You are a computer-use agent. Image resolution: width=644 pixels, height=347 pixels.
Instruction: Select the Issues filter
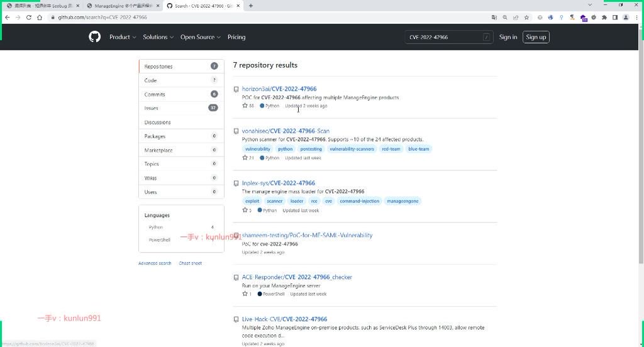(x=181, y=108)
